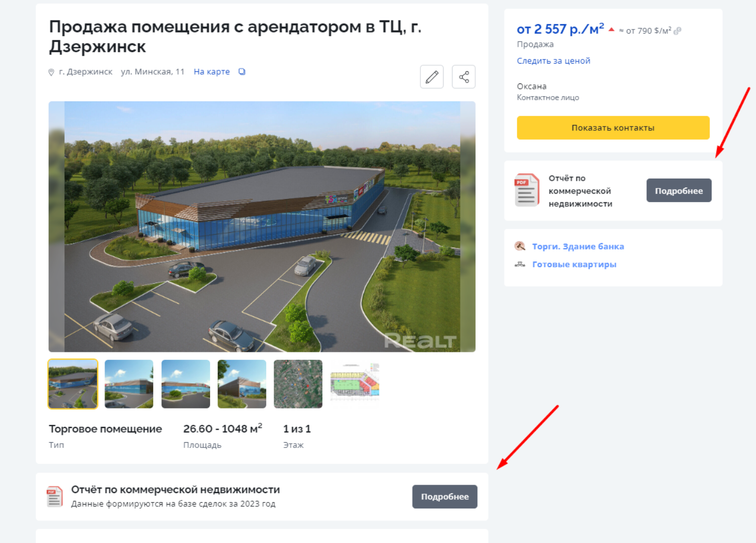Viewport: 756px width, 543px height.
Task: Click the PDF icon in the bottom report banner
Action: [55, 497]
